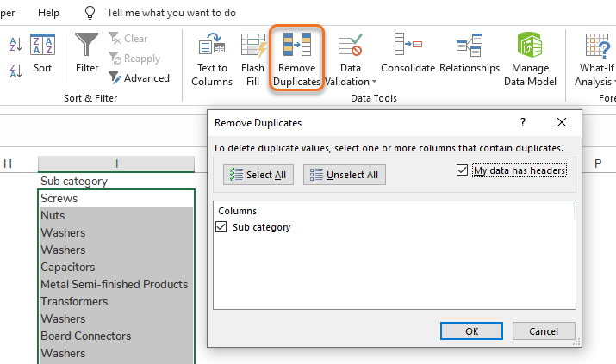Run Flash Fill from Data Tools
This screenshot has height=364, width=616.
(x=253, y=46)
